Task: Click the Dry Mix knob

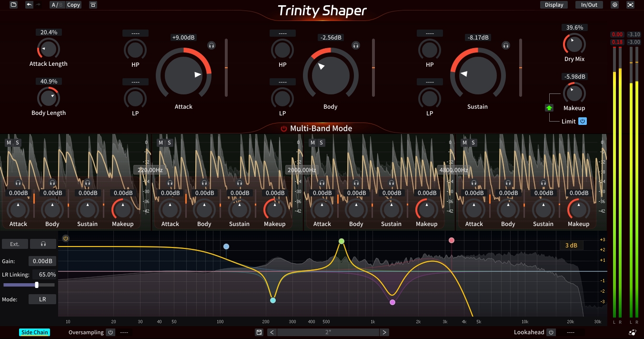Action: click(x=574, y=44)
